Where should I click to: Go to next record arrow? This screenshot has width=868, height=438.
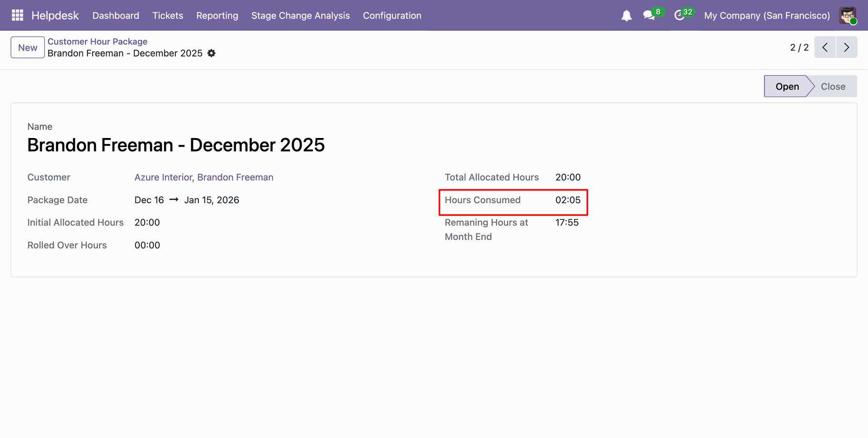point(847,48)
